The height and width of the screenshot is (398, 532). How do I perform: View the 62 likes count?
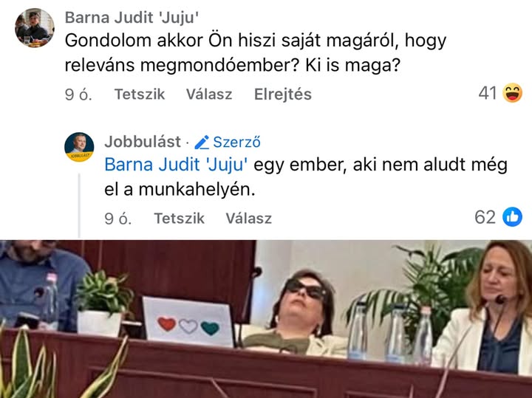tap(485, 217)
